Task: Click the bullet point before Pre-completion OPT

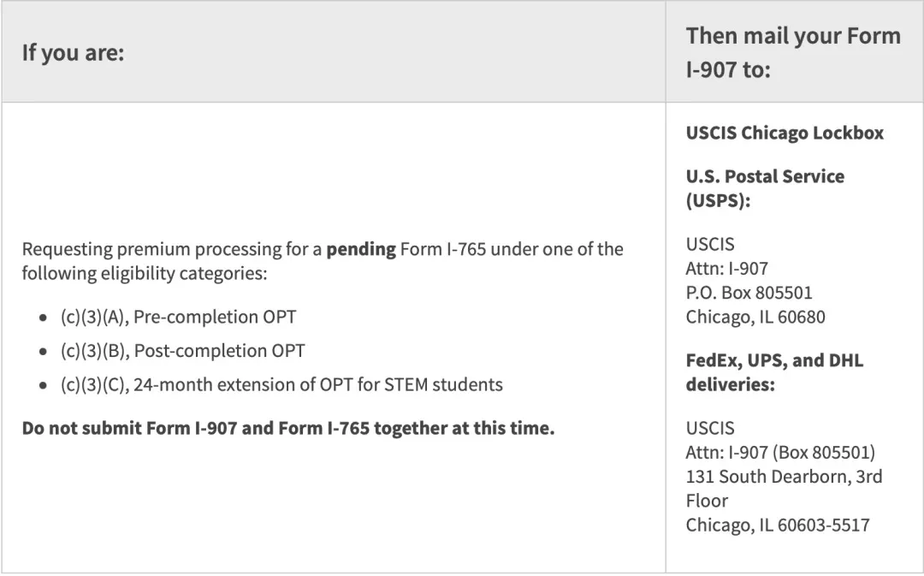Action: (44, 318)
